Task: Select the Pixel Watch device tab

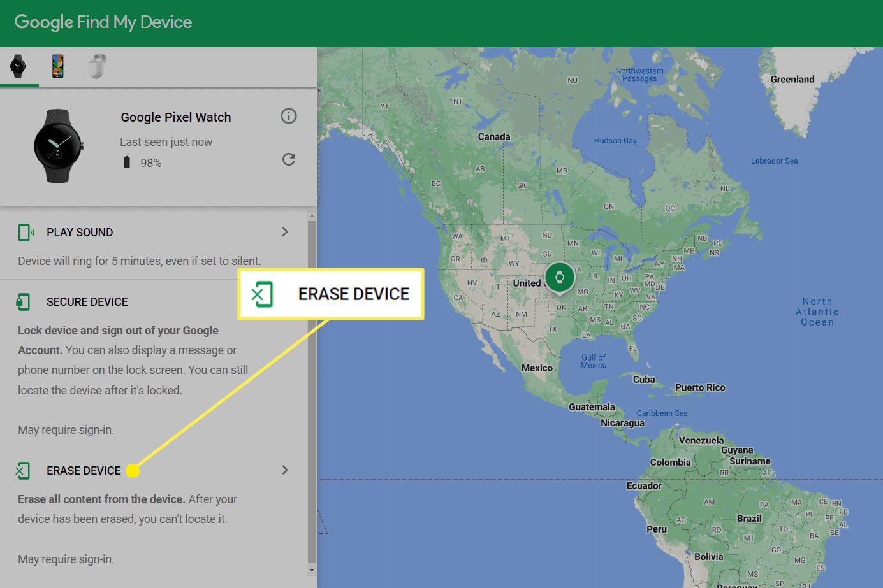Action: click(x=18, y=66)
